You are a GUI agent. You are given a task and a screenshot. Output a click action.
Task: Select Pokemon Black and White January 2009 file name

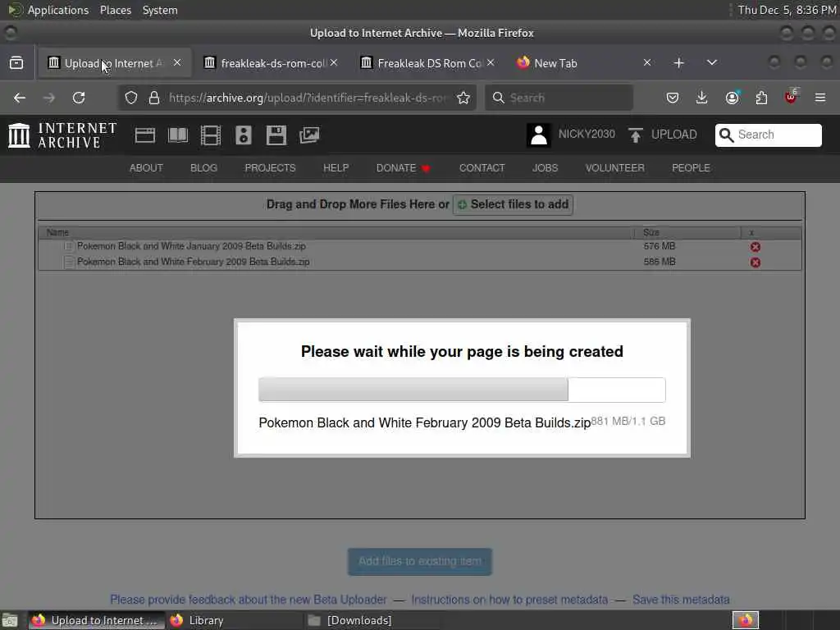click(191, 246)
